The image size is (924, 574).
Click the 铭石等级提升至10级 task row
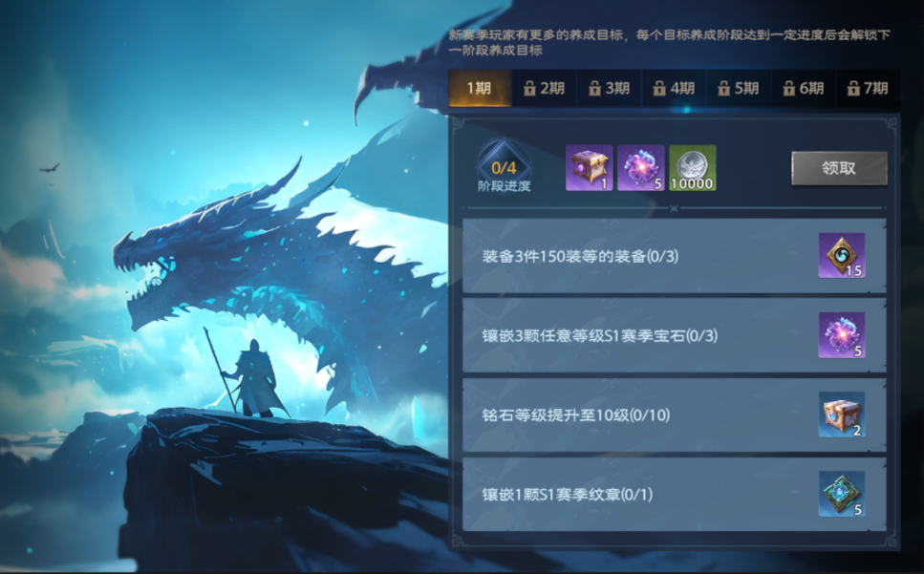click(675, 415)
